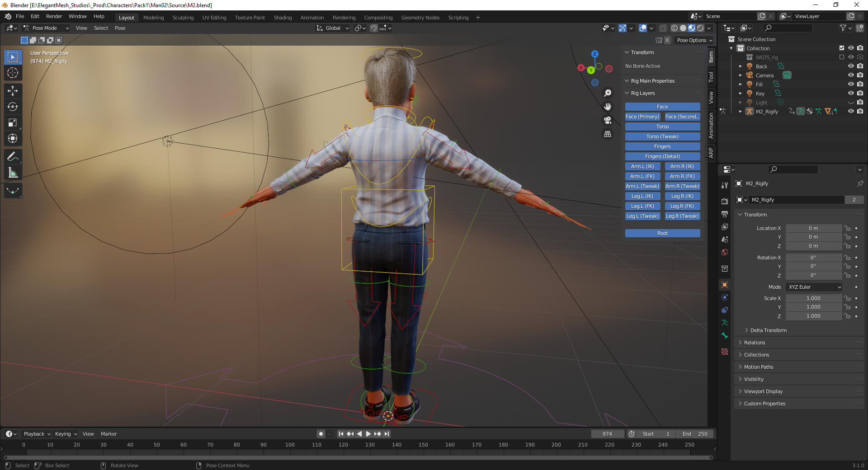Switch to orthographic/perspective grid view icon
Viewport: 868px width, 470px height.
[x=608, y=134]
